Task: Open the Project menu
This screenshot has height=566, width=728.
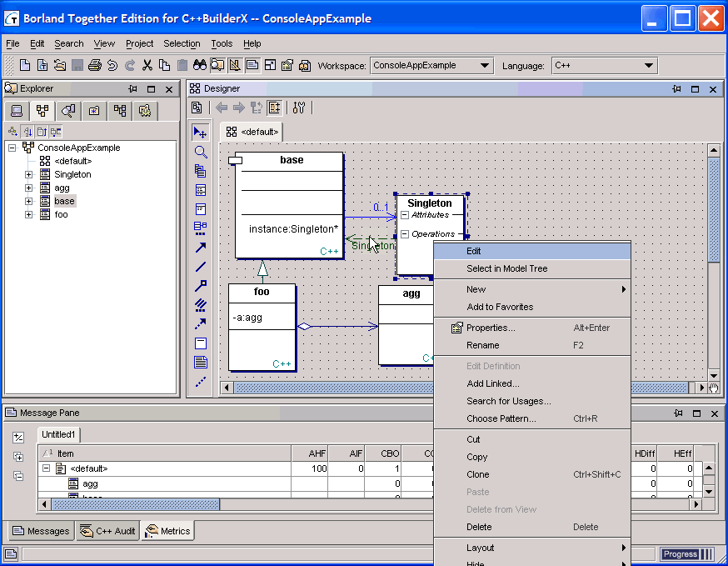Action: tap(139, 43)
